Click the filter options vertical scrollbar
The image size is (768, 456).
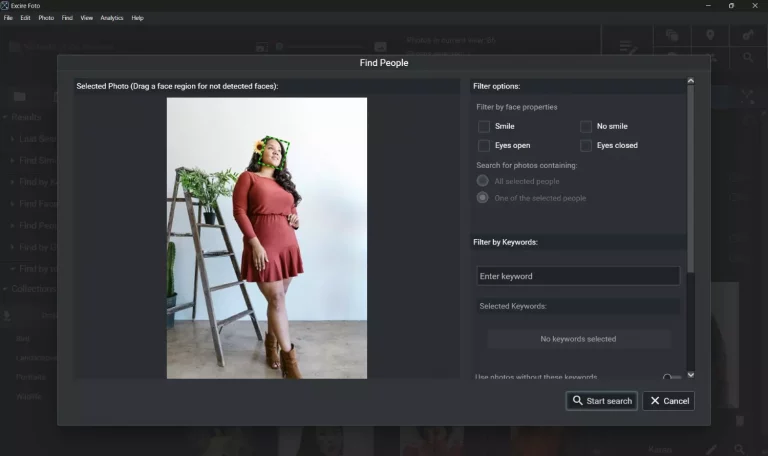click(x=691, y=179)
